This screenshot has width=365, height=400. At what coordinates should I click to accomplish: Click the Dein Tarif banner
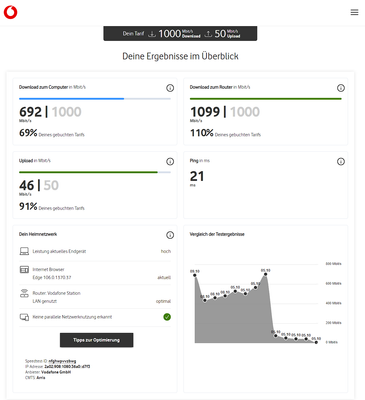[x=180, y=34]
